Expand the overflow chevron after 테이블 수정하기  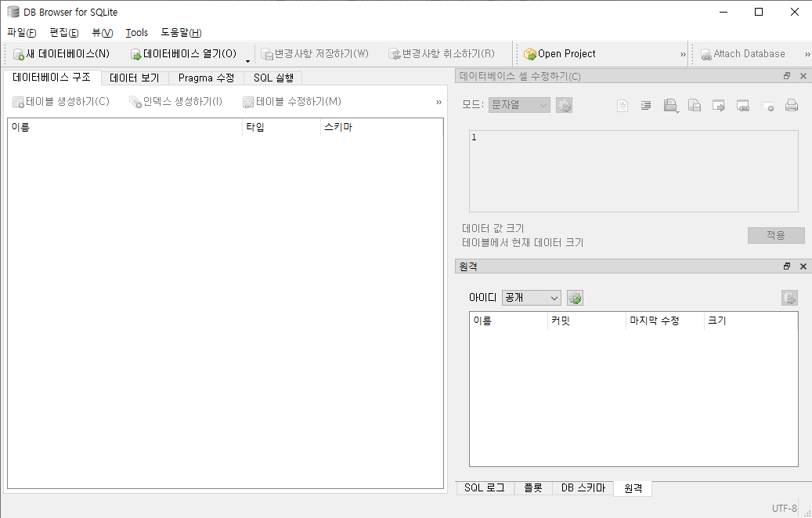438,102
